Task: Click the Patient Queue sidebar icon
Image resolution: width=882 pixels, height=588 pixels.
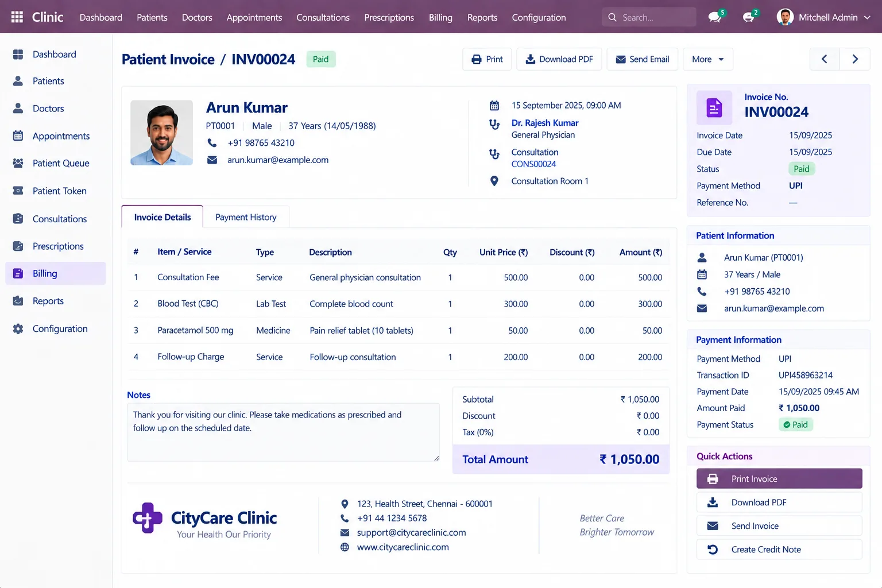Action: (x=18, y=163)
